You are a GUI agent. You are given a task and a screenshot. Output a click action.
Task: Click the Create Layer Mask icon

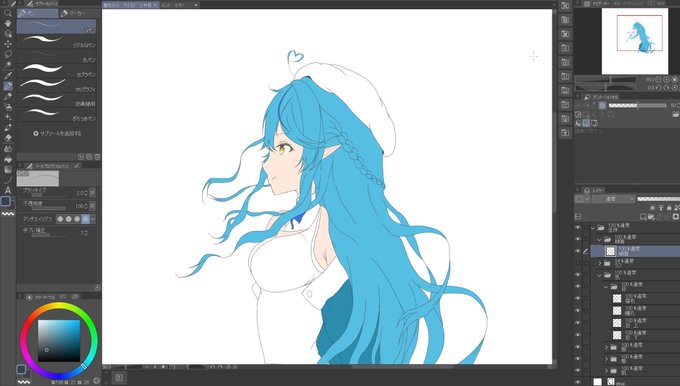pos(676,217)
